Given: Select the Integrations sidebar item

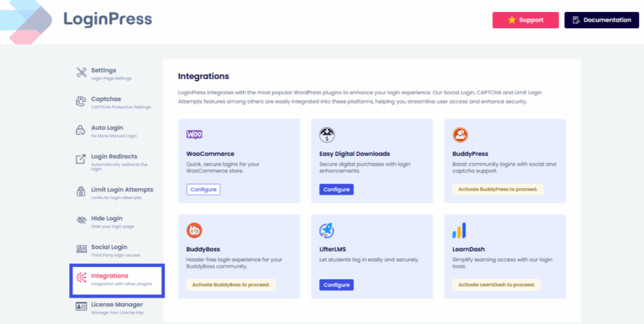Looking at the screenshot, I should [x=117, y=281].
